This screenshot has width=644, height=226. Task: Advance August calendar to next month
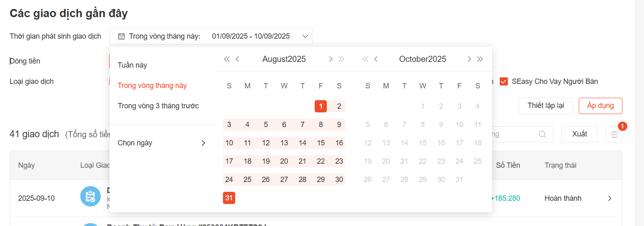tap(331, 59)
